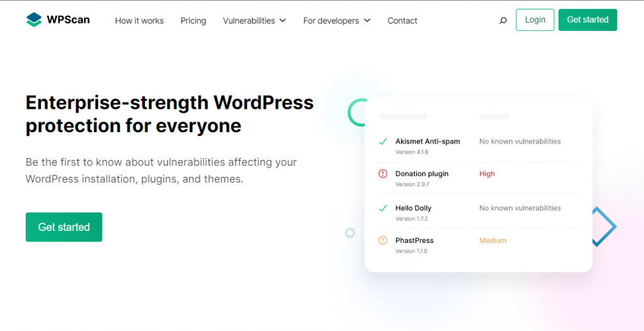
Task: Click green checkmark beside Hello Dolly
Action: tap(382, 208)
